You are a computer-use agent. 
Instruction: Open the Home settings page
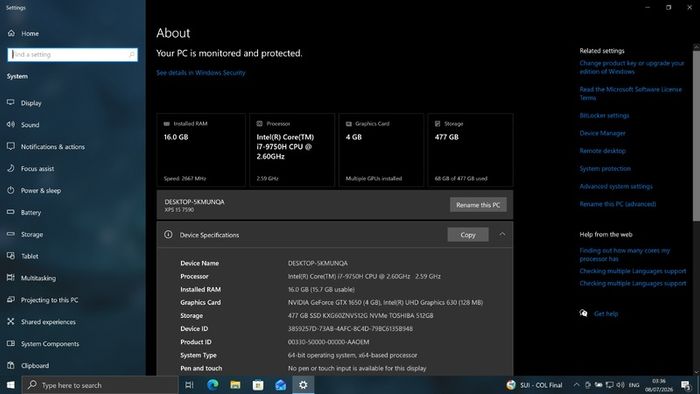pyautogui.click(x=23, y=33)
